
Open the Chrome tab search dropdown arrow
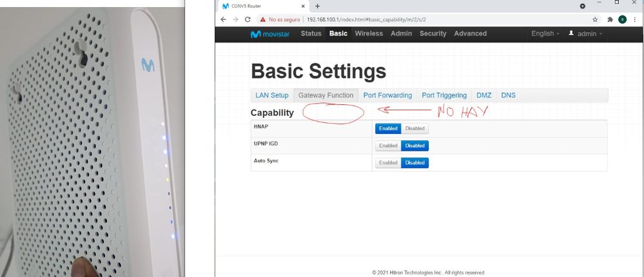click(x=583, y=6)
